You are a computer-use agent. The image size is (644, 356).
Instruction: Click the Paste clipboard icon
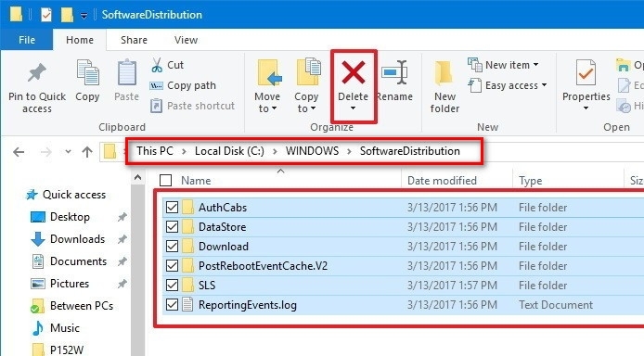(x=127, y=73)
